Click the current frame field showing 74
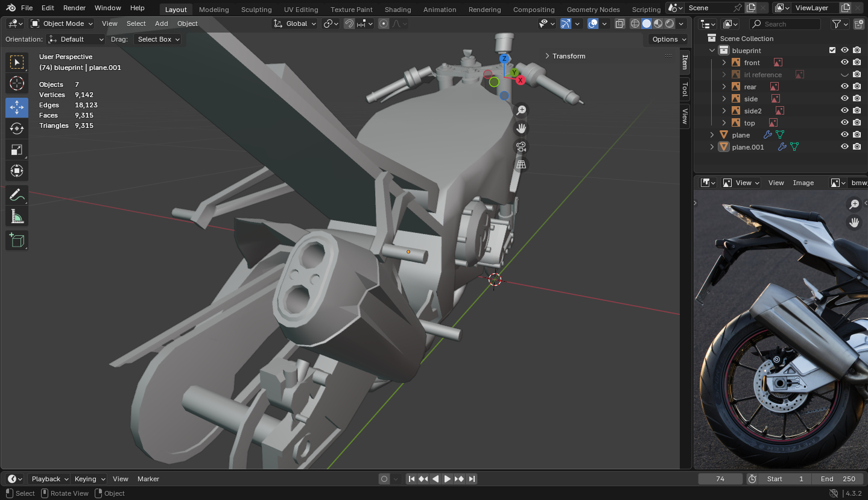868x500 pixels. coord(720,479)
